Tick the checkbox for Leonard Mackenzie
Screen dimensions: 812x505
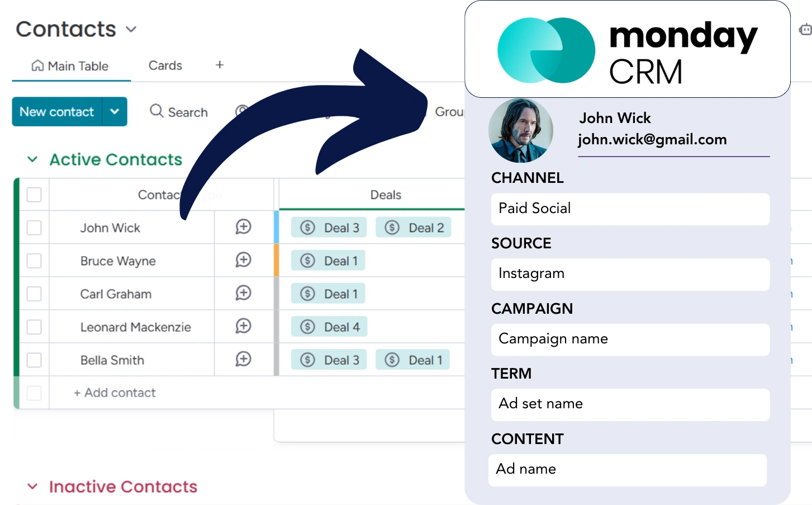pos(34,327)
